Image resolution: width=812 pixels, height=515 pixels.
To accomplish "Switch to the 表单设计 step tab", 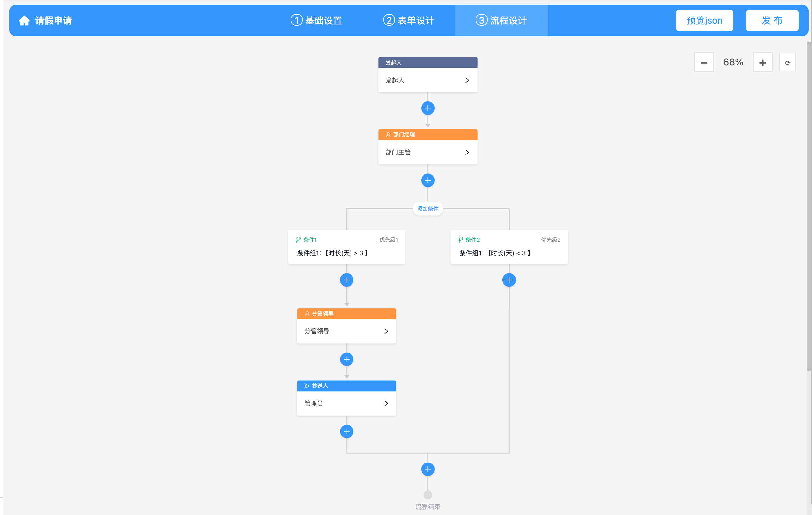I will pos(409,20).
